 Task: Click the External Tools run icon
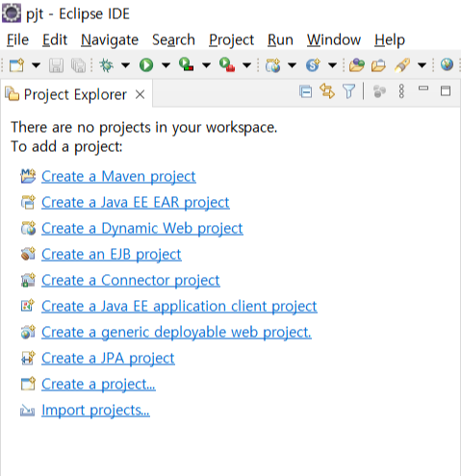click(x=227, y=64)
